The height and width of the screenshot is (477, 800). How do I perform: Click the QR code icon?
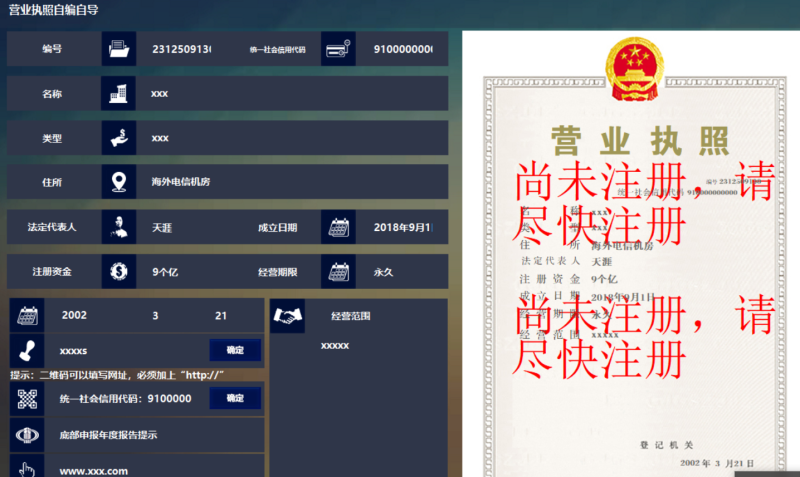(27, 399)
